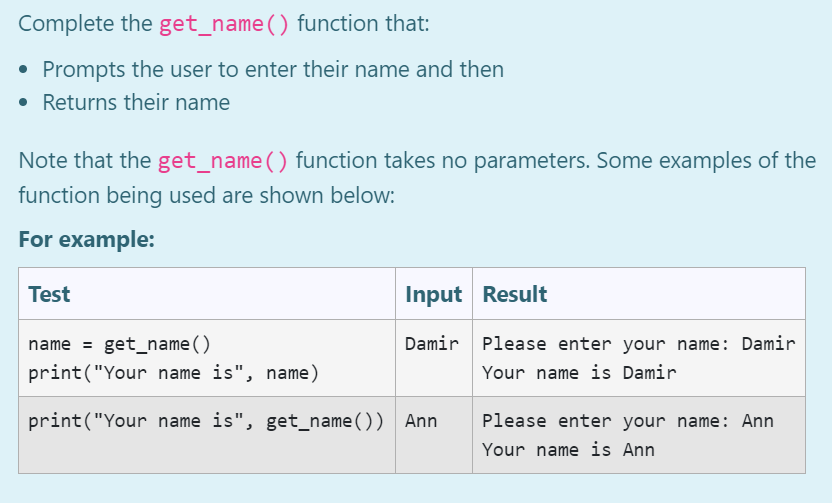Click the pink get_name() in the Note sentence
The width and height of the screenshot is (832, 503).
223,161
